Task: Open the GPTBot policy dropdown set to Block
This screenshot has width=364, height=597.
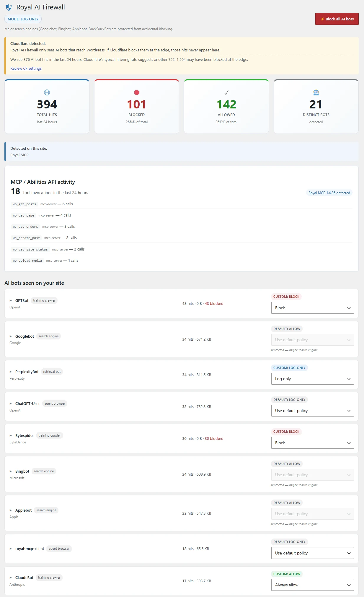Action: 312,308
